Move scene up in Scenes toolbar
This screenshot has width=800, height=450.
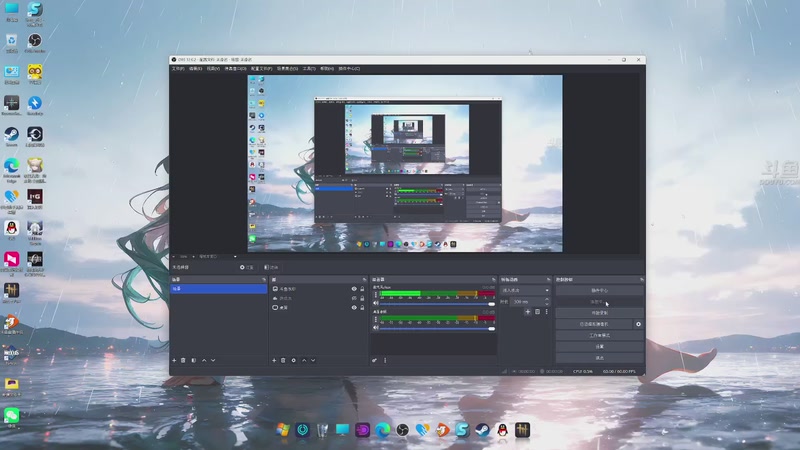coord(204,360)
